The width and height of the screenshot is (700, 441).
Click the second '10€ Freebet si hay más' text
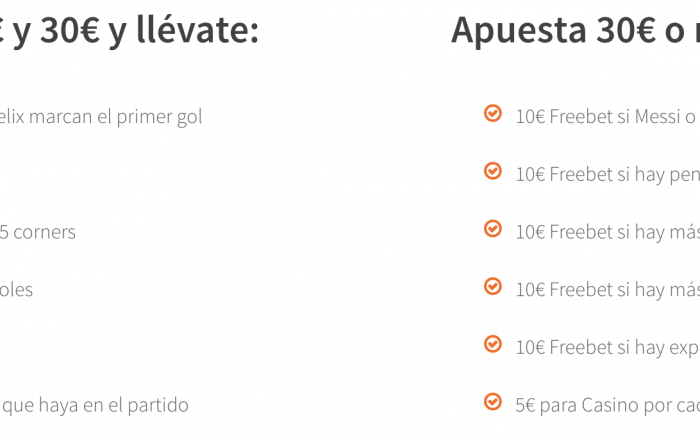click(x=608, y=290)
